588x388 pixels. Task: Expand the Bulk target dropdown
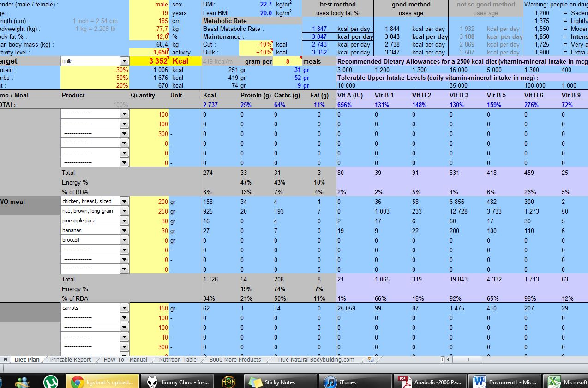click(124, 61)
